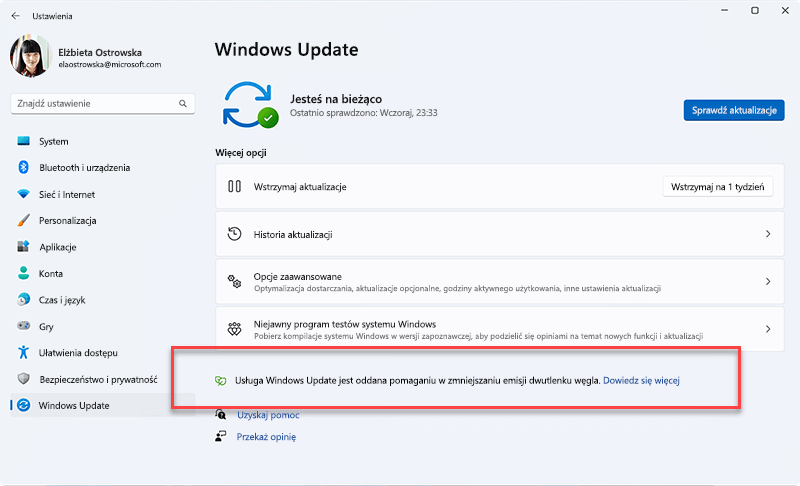Click the Znajdź ustawienie search field

103,104
